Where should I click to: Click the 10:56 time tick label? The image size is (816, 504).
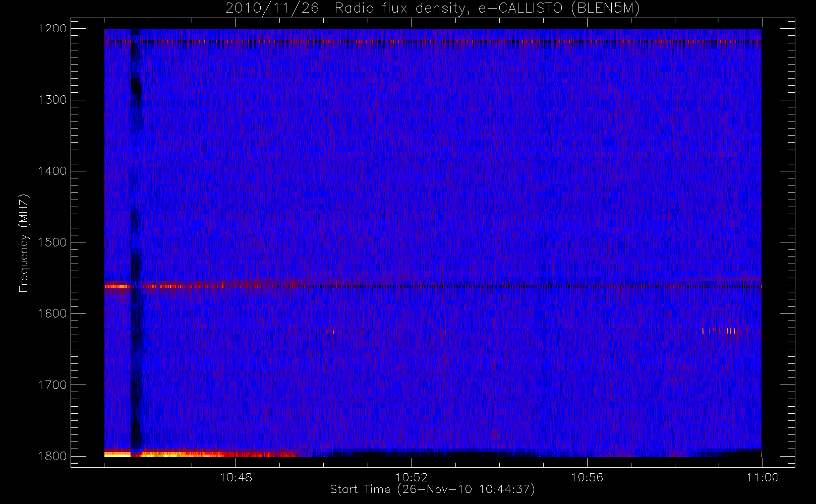click(x=587, y=477)
